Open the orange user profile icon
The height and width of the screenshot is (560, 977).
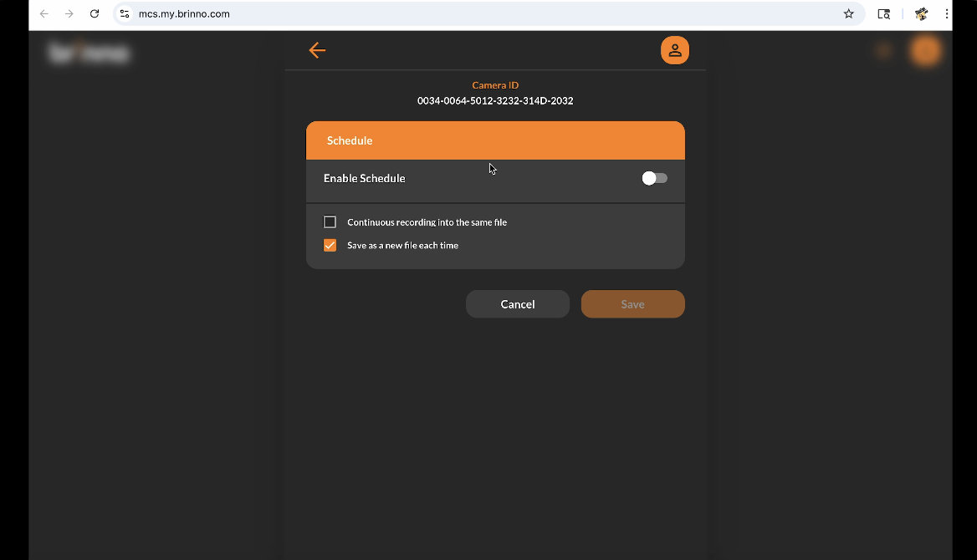(674, 50)
